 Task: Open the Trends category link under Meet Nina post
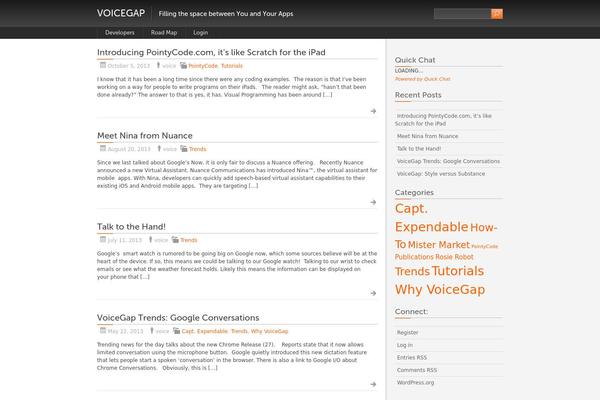coord(197,149)
